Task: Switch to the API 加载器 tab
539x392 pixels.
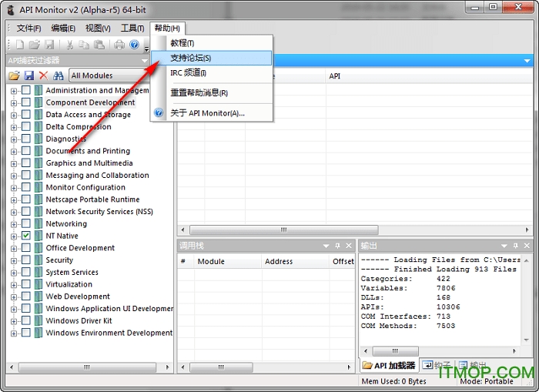Action: tap(389, 365)
